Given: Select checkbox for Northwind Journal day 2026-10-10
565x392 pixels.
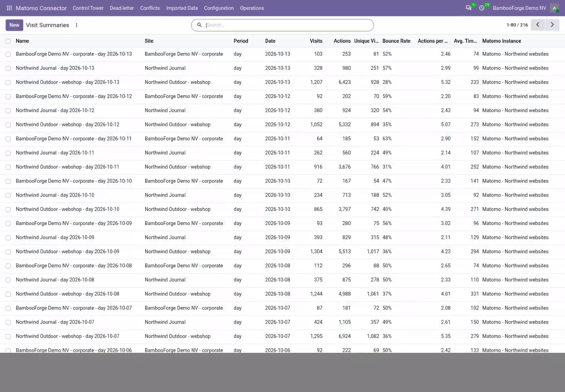Looking at the screenshot, I should pos(8,195).
